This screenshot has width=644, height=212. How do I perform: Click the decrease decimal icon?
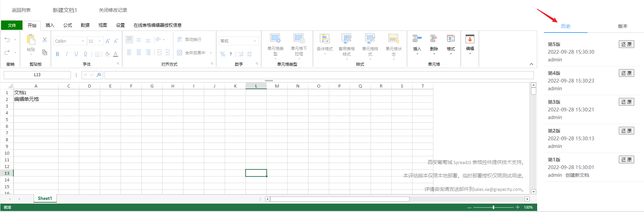click(249, 54)
